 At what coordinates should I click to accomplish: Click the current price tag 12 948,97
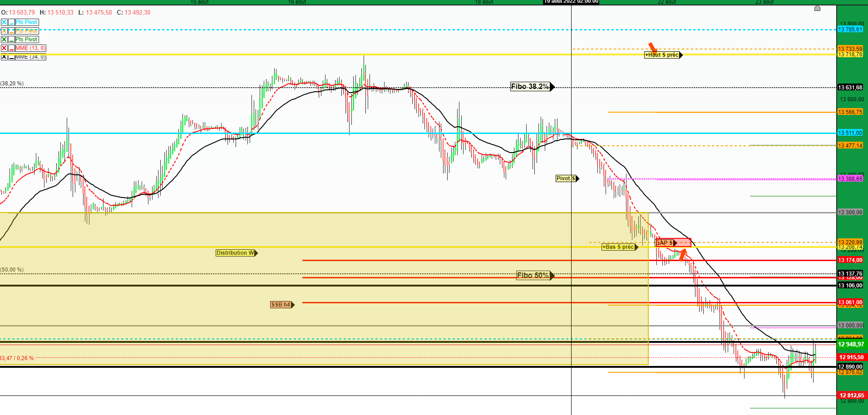click(852, 344)
